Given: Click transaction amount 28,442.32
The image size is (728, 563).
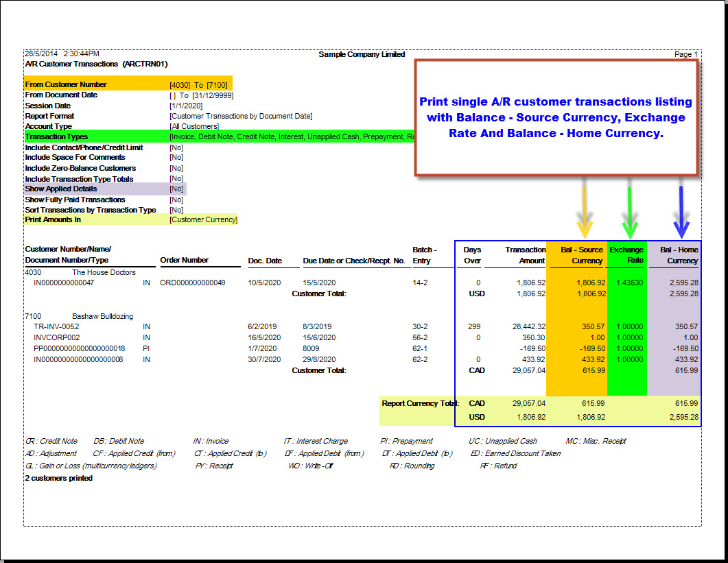Looking at the screenshot, I should (529, 326).
